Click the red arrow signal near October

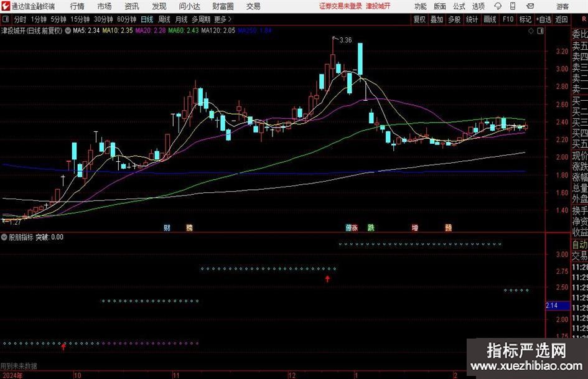tap(63, 347)
